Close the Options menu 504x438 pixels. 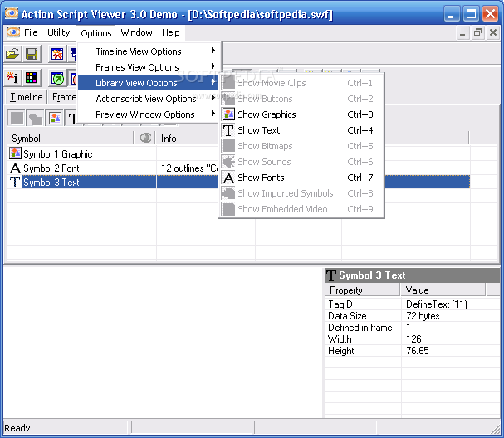pyautogui.click(x=95, y=33)
